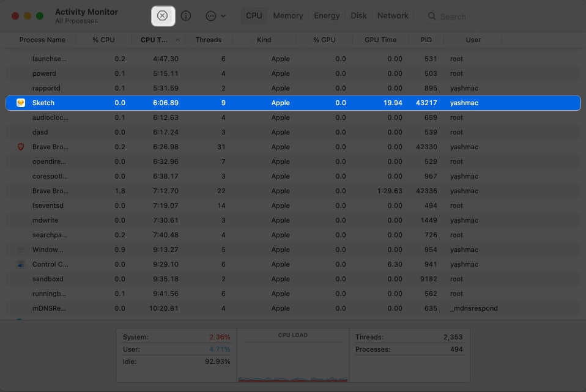Select the mDNSRe... process row
Image resolution: width=586 pixels, height=392 pixels.
(293, 308)
